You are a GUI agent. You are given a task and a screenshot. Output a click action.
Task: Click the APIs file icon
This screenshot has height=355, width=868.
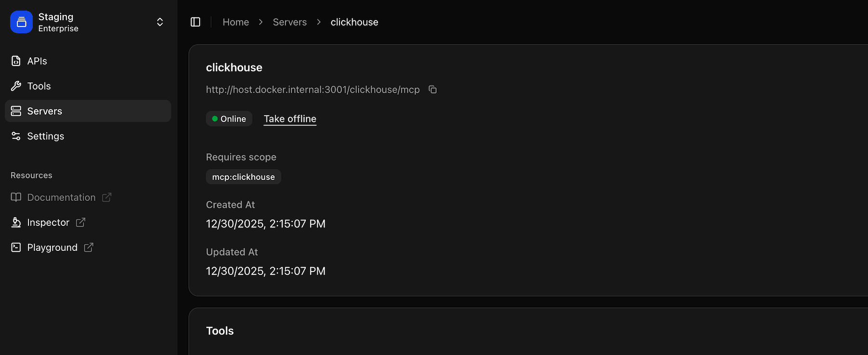click(x=16, y=61)
